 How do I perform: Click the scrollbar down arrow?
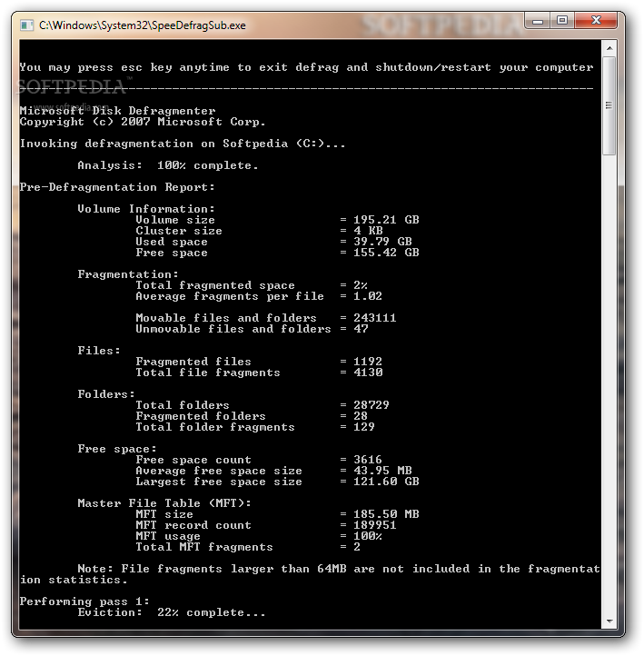pyautogui.click(x=609, y=621)
